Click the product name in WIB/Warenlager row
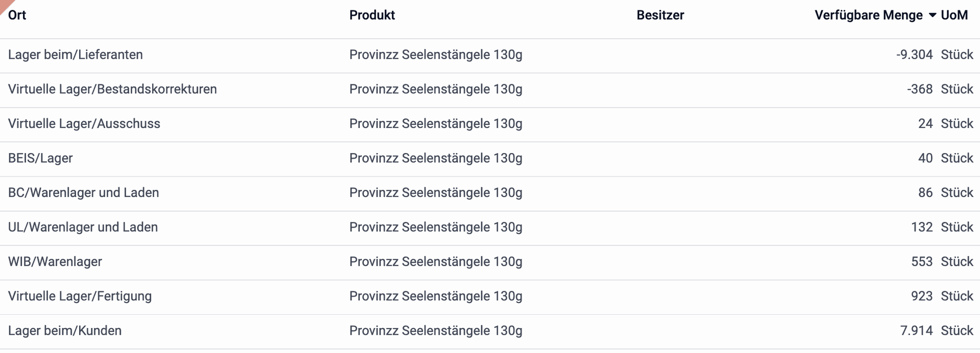The height and width of the screenshot is (353, 980). [x=436, y=262]
